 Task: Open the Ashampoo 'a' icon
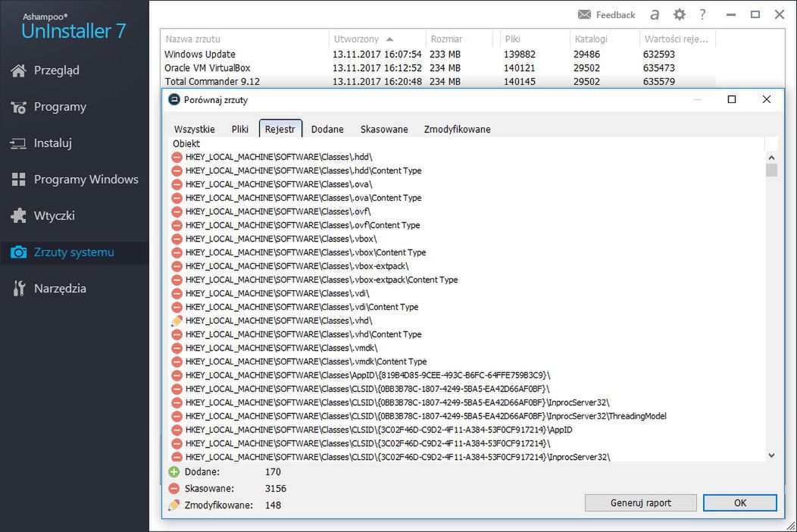click(x=655, y=14)
